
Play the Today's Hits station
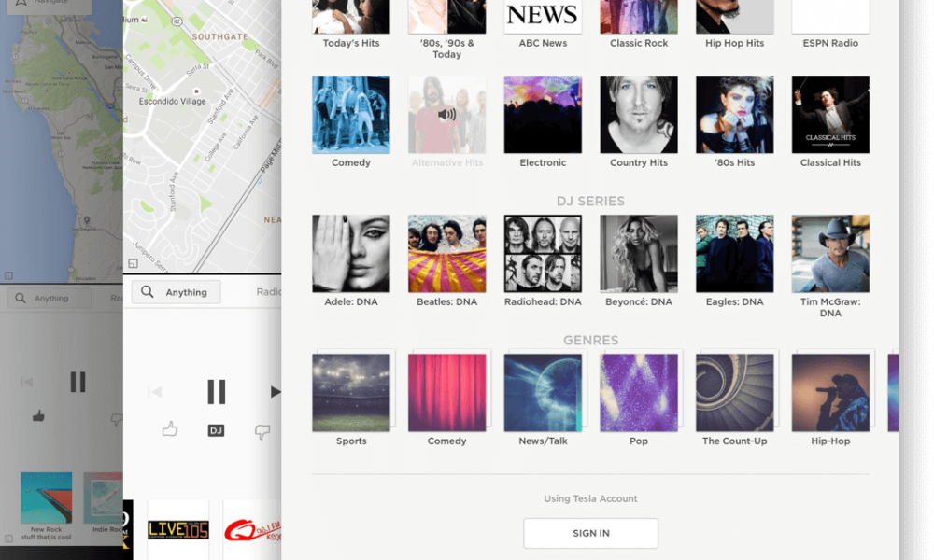point(351,17)
